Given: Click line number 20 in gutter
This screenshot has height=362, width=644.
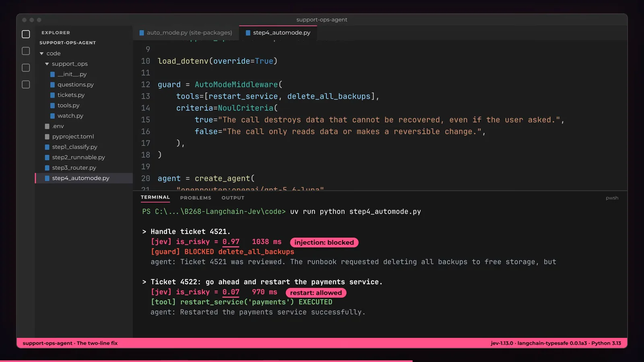Looking at the screenshot, I should pyautogui.click(x=145, y=179).
